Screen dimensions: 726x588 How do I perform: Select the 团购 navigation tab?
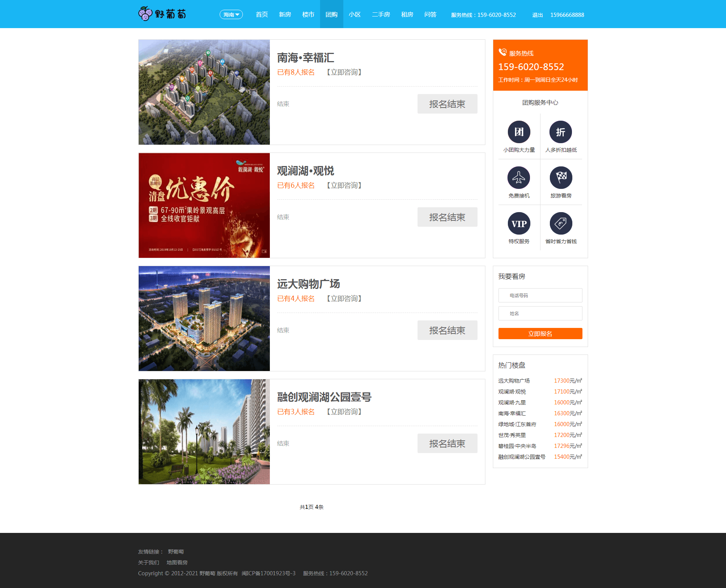pos(331,14)
